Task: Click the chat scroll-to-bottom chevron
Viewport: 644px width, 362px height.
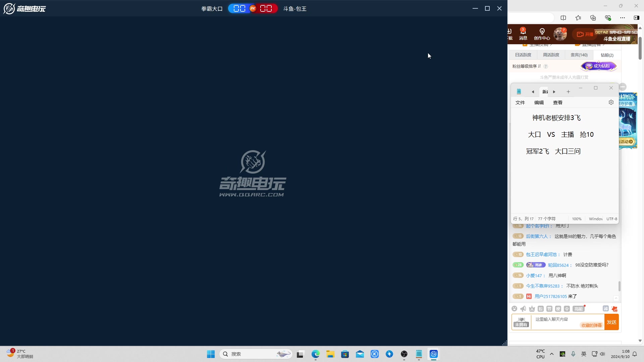Action: (616, 298)
